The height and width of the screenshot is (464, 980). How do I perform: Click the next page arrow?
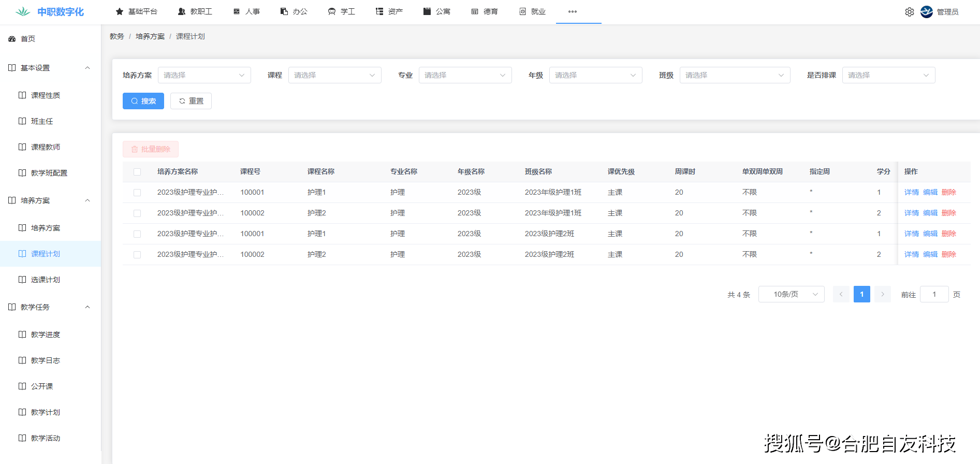click(x=883, y=294)
